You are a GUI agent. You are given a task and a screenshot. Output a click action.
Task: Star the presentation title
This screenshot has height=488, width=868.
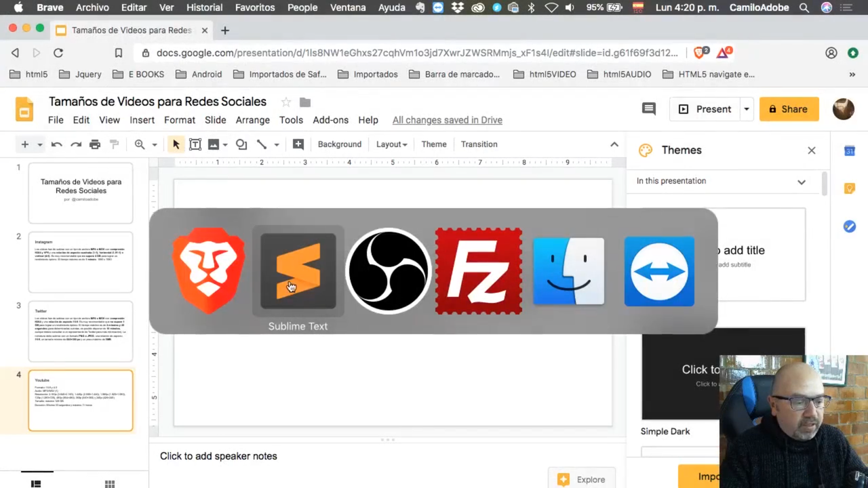pyautogui.click(x=286, y=102)
